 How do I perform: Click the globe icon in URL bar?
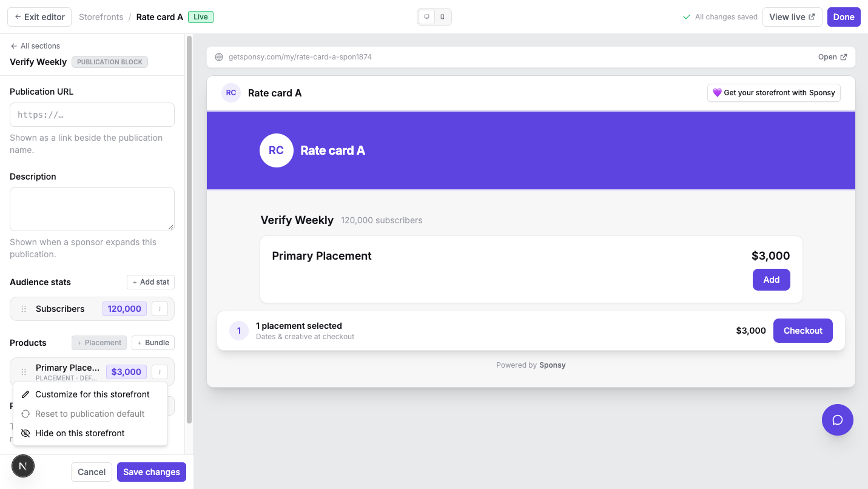pyautogui.click(x=220, y=57)
